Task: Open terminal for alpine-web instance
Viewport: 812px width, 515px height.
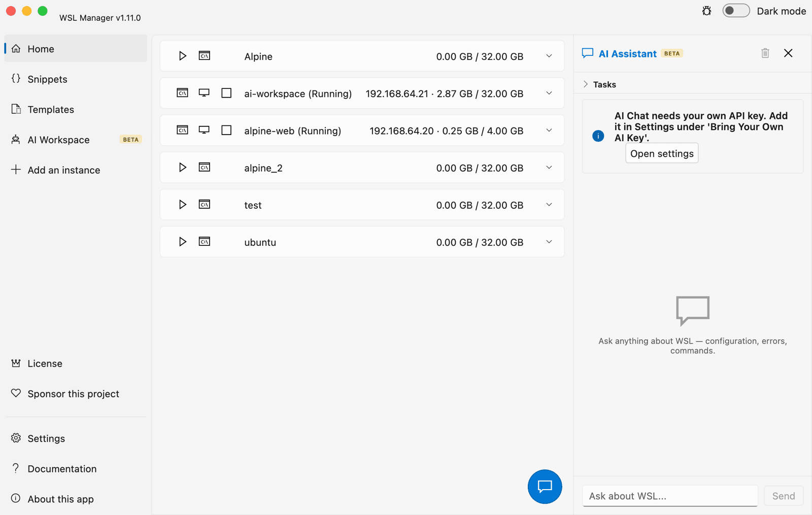Action: (182, 130)
